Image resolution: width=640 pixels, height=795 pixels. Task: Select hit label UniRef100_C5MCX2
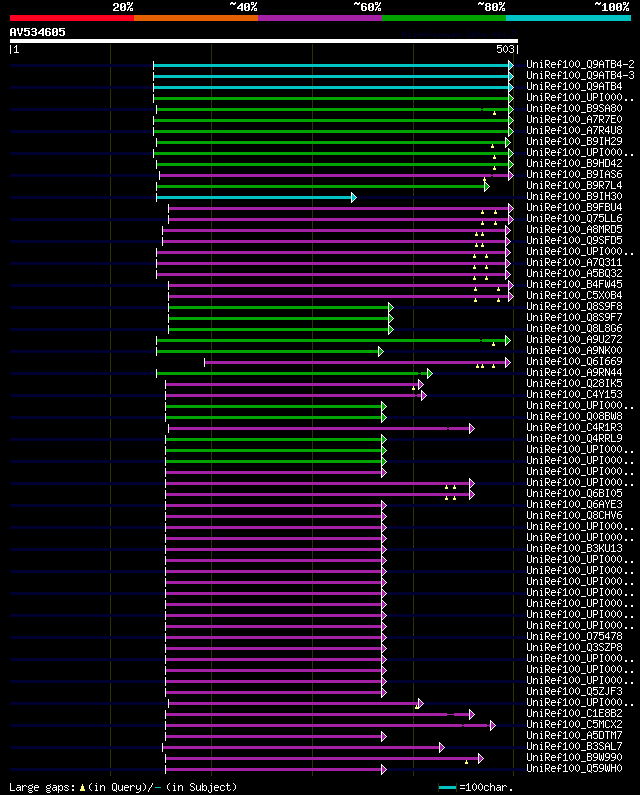[574, 725]
